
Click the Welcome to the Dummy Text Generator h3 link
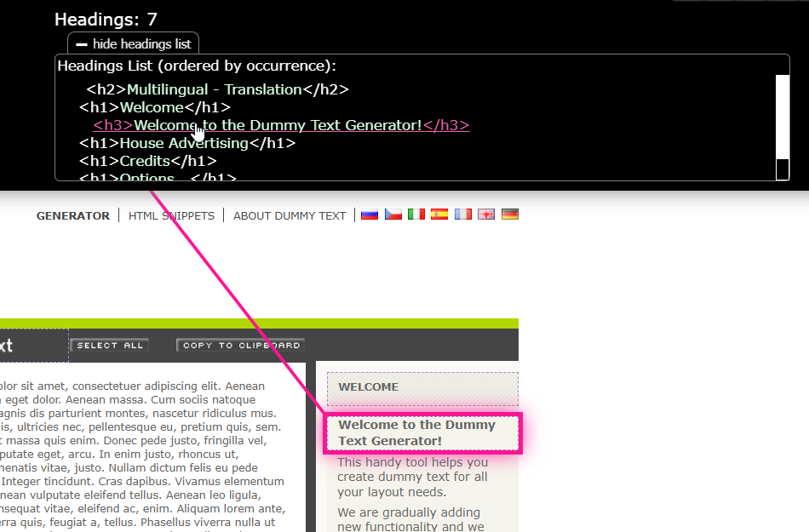click(281, 125)
